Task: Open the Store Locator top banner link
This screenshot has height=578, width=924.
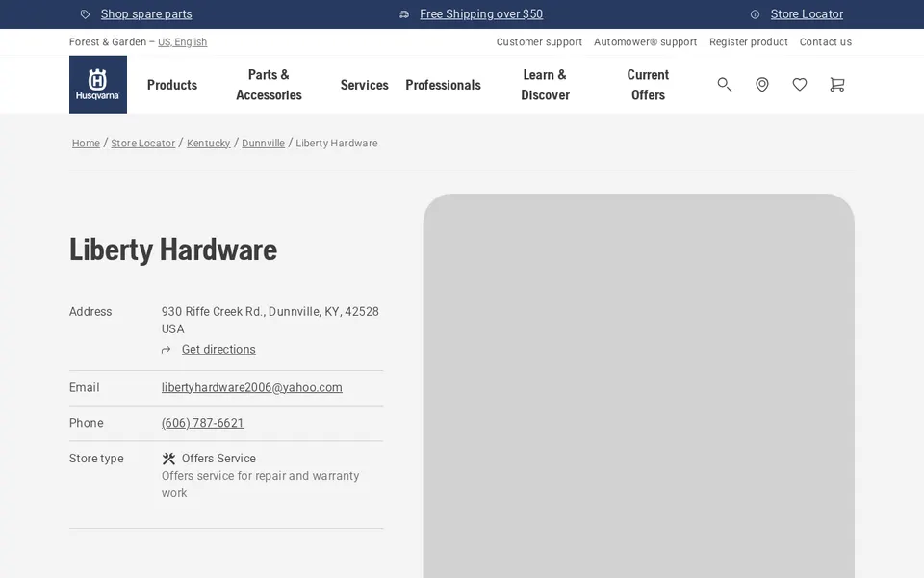Action: point(807,14)
